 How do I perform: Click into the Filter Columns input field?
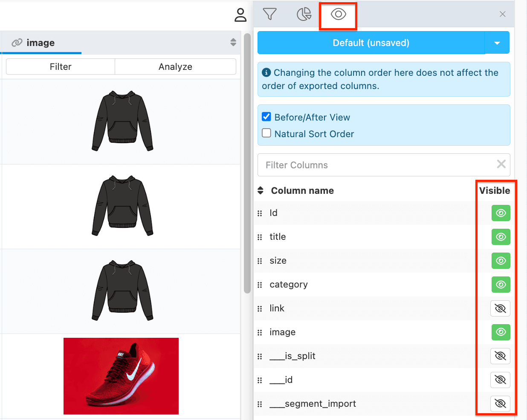[375, 165]
